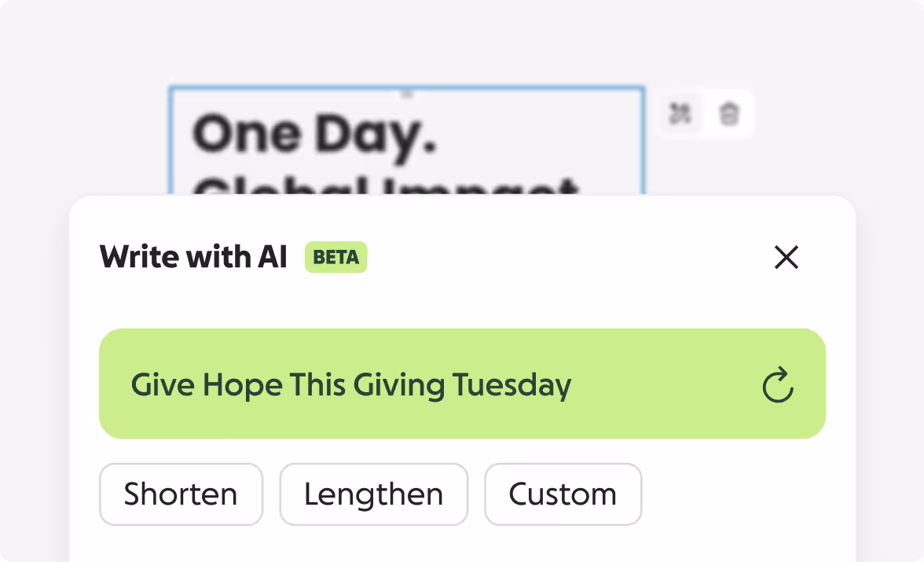Click the circular redo icon beside the suggestion
924x562 pixels.
(x=778, y=384)
